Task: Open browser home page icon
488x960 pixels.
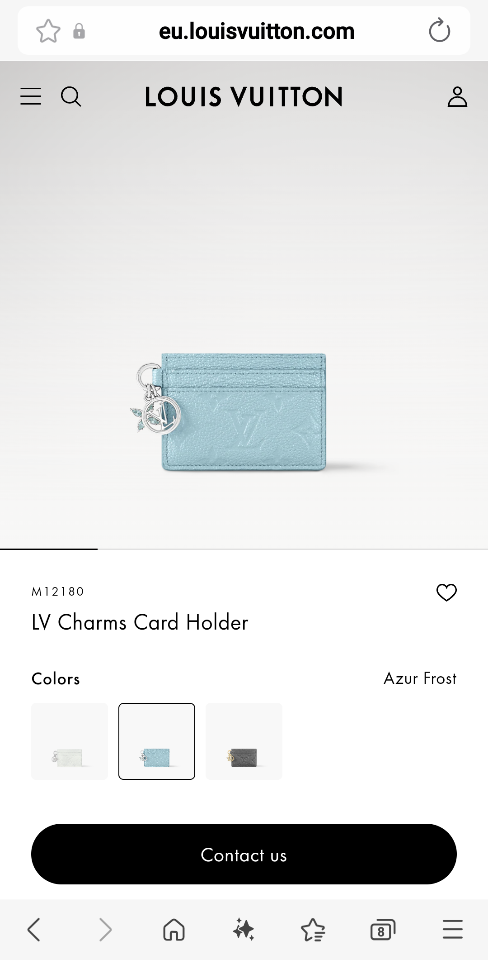Action: (x=174, y=930)
